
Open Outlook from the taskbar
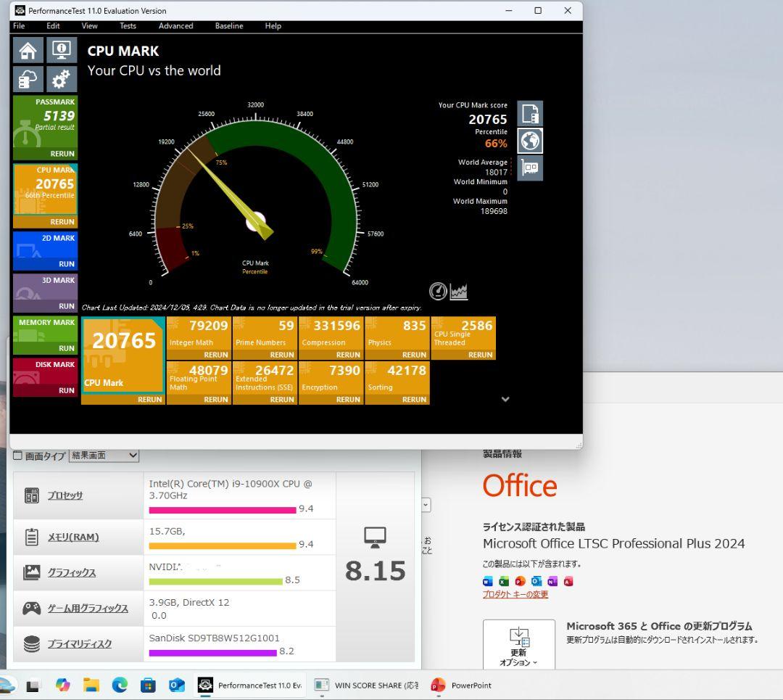177,685
